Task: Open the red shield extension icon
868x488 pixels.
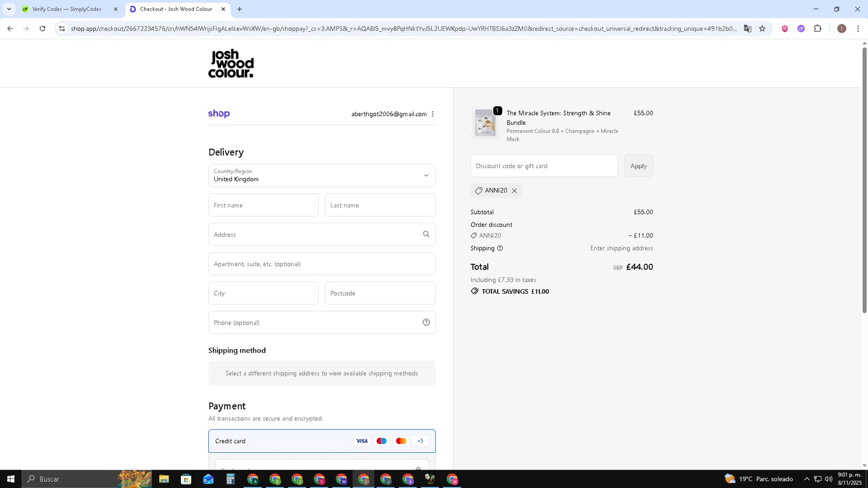Action: (785, 28)
